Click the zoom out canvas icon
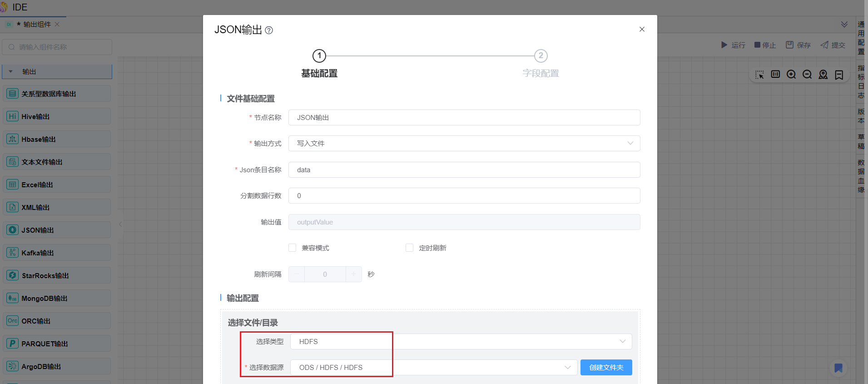Viewport: 868px width, 384px height. click(x=807, y=75)
